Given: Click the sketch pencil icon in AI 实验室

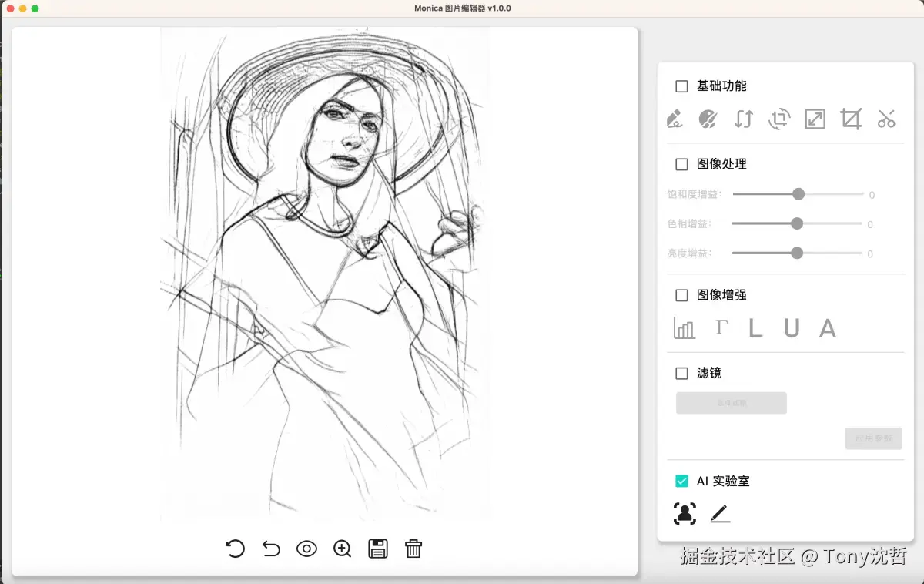Looking at the screenshot, I should coord(720,513).
